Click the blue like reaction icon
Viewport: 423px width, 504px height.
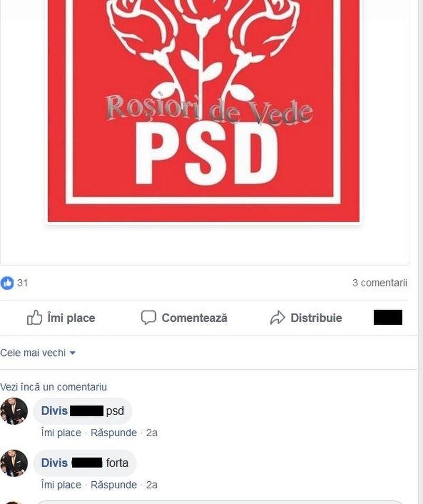pos(7,283)
